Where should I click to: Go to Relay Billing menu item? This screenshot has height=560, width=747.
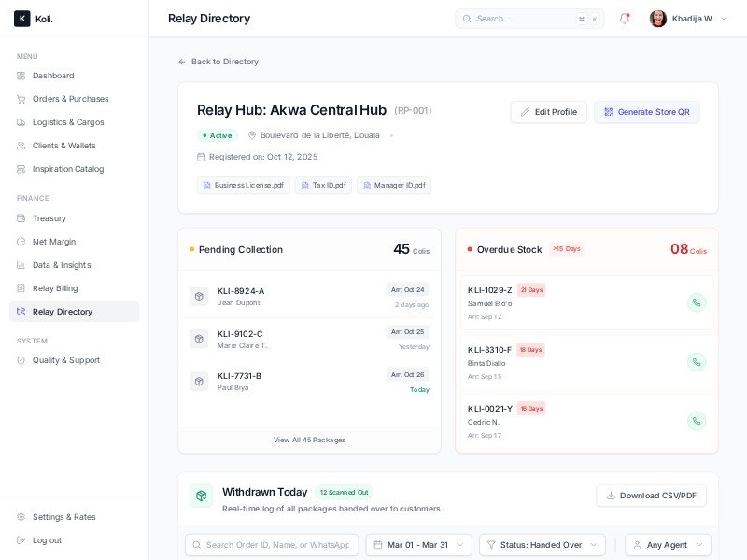click(x=55, y=288)
